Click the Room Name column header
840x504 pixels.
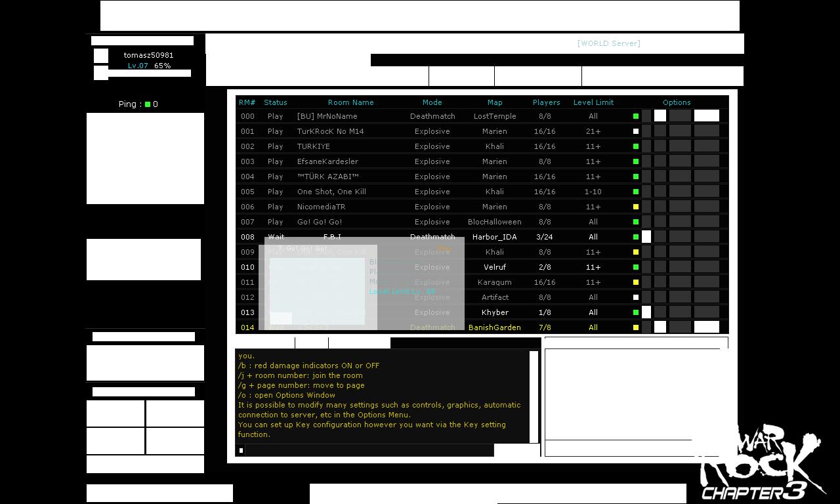coord(351,102)
